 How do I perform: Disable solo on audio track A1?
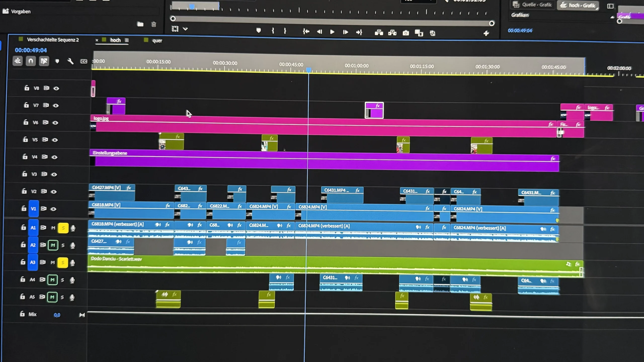point(63,228)
